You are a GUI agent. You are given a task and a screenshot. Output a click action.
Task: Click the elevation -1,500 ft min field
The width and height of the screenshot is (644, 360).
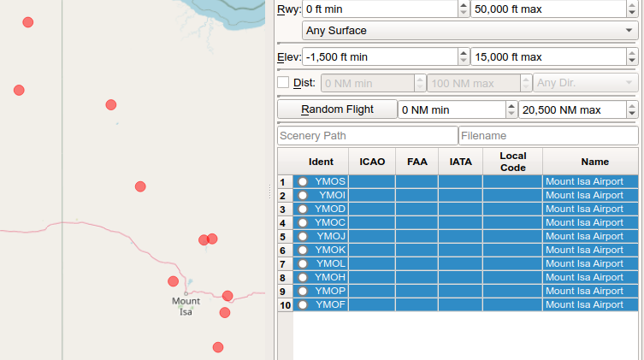pyautogui.click(x=381, y=56)
